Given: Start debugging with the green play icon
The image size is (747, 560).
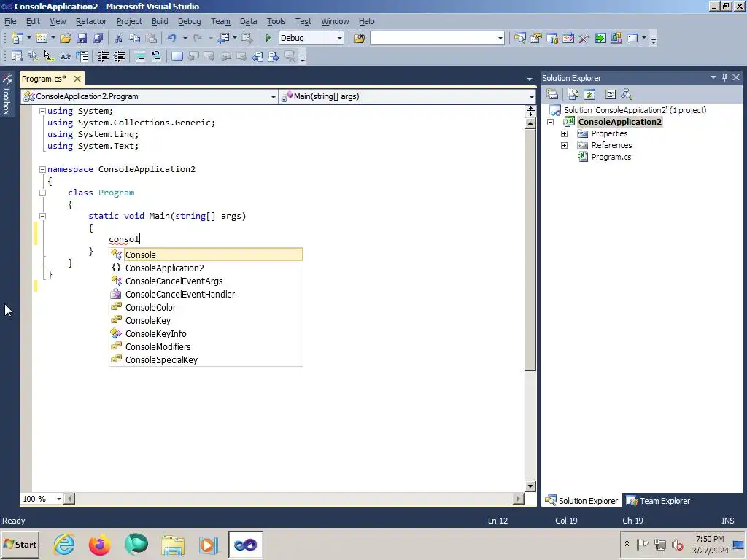Looking at the screenshot, I should [x=268, y=38].
